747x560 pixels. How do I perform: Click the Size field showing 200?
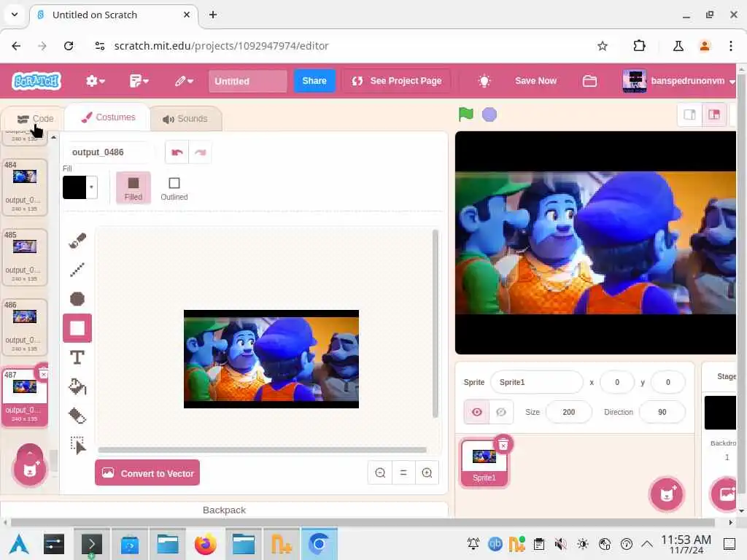(569, 412)
